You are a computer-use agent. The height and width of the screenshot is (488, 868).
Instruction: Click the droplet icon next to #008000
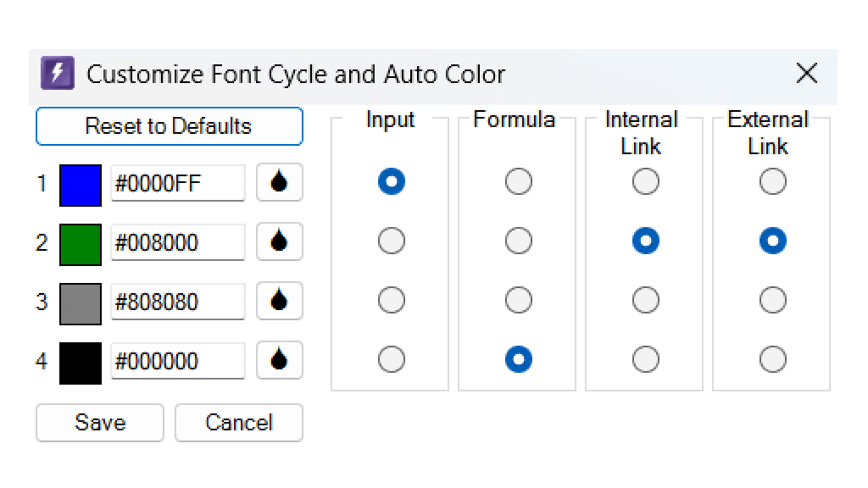tap(279, 241)
